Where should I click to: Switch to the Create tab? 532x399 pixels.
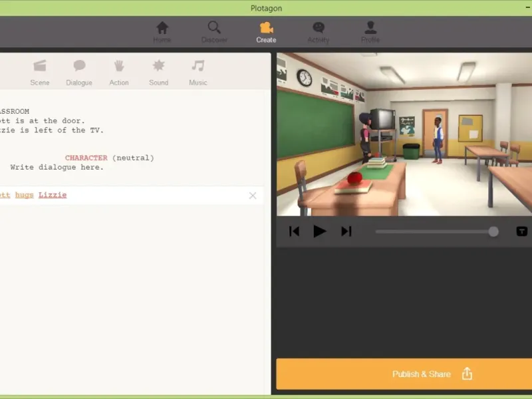click(267, 32)
